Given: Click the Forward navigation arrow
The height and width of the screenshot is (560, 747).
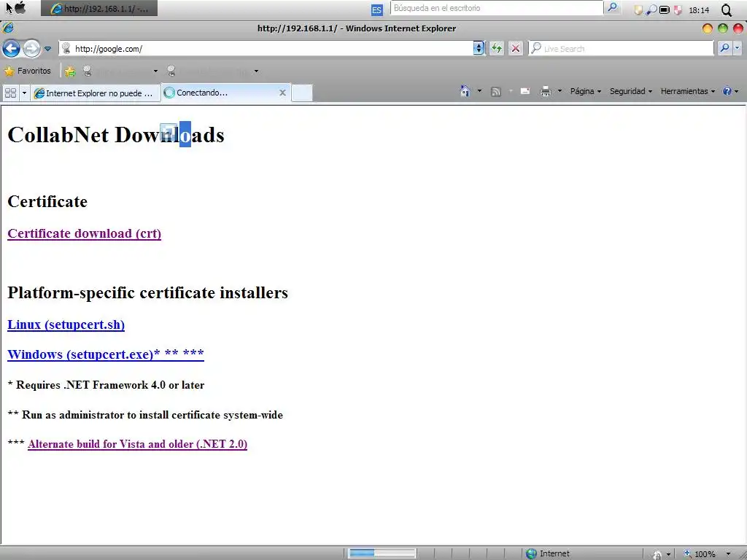Looking at the screenshot, I should click(31, 49).
